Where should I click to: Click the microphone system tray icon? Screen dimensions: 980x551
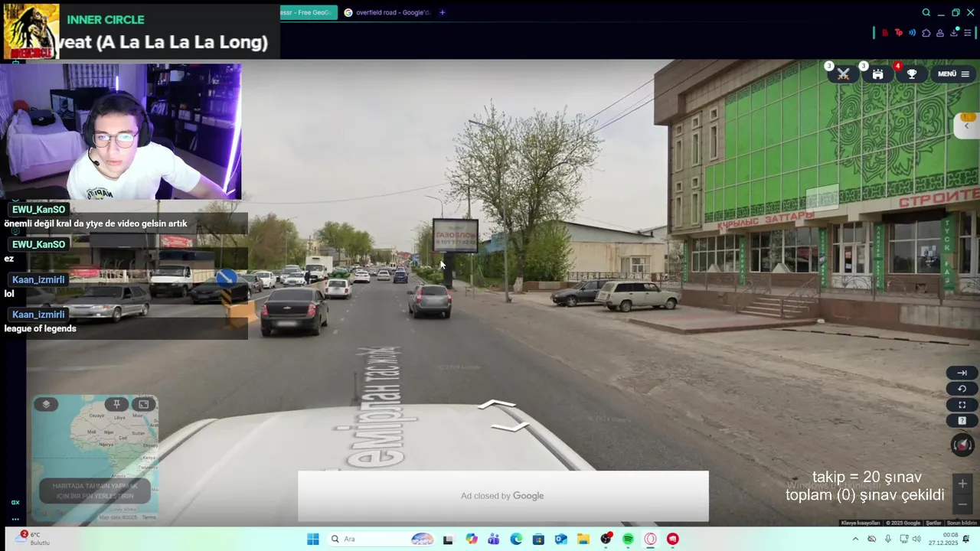point(888,540)
